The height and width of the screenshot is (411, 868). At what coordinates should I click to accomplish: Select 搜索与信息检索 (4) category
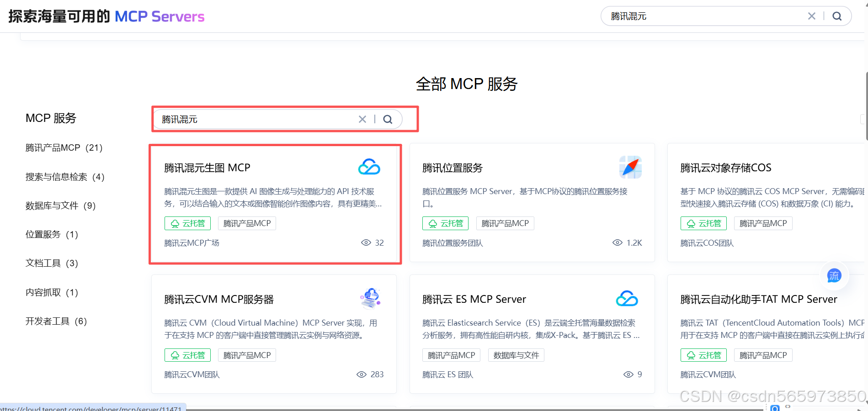tap(65, 177)
